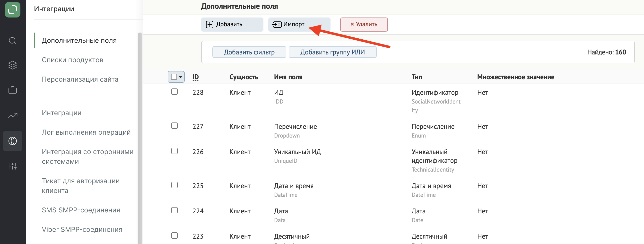The height and width of the screenshot is (244, 644).
Task: Open Лог выполнения операций menu item
Action: tap(86, 132)
